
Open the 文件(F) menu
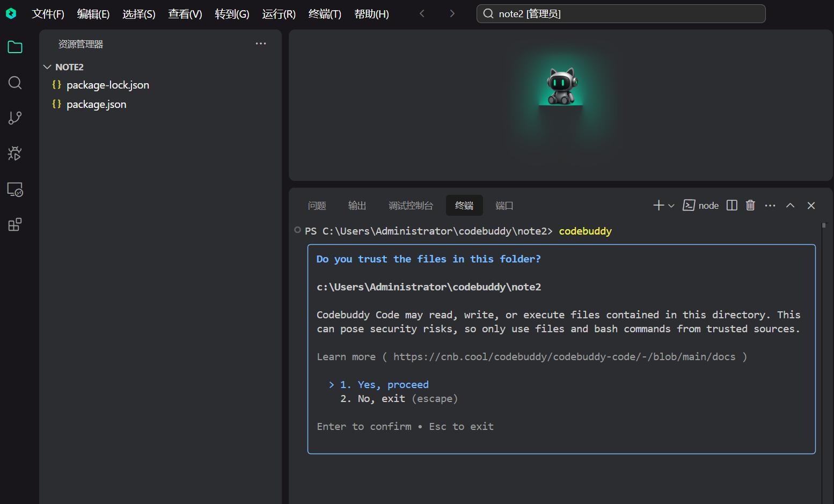point(48,14)
